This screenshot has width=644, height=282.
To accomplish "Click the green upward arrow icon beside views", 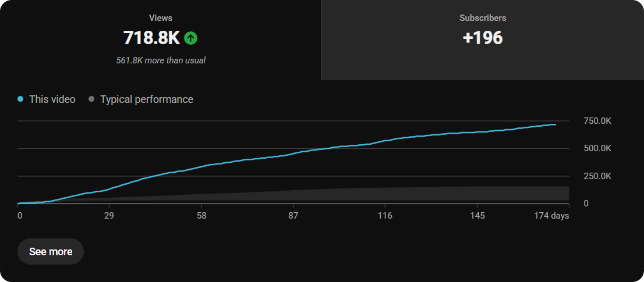I will pyautogui.click(x=190, y=38).
